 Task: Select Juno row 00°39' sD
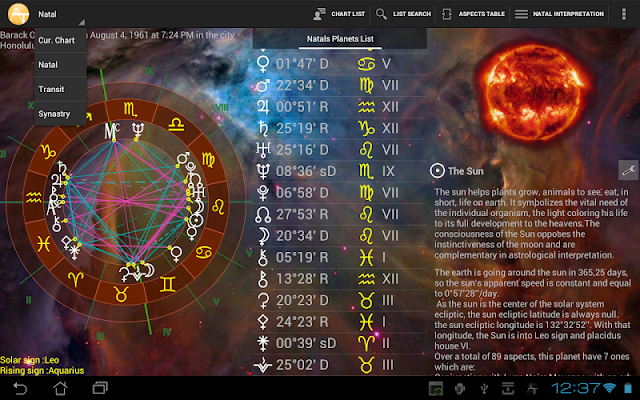pos(340,343)
